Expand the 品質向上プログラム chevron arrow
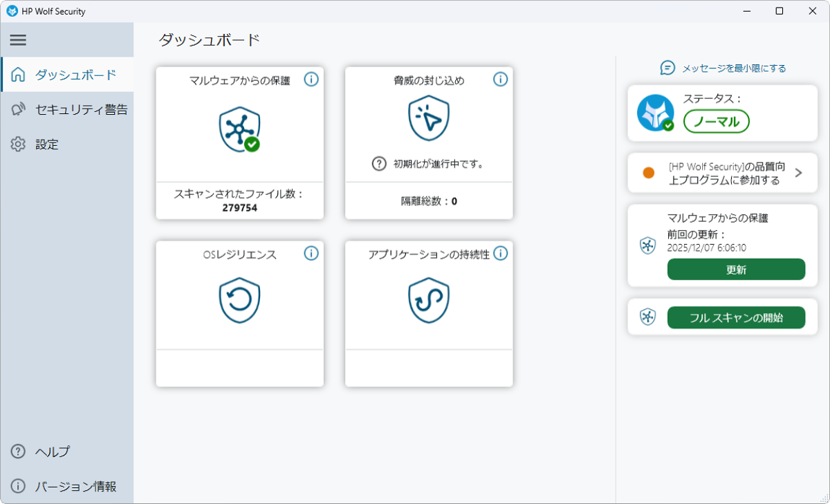 [798, 173]
